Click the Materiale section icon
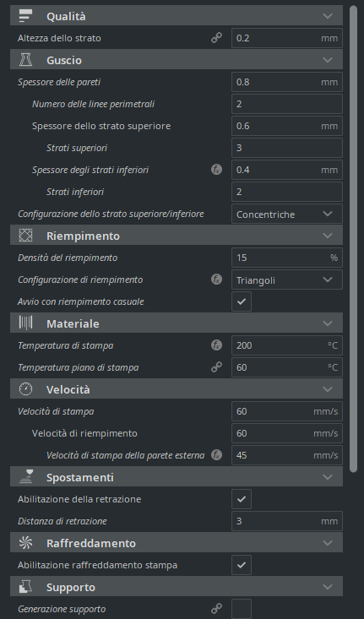The image size is (364, 619). (x=25, y=323)
